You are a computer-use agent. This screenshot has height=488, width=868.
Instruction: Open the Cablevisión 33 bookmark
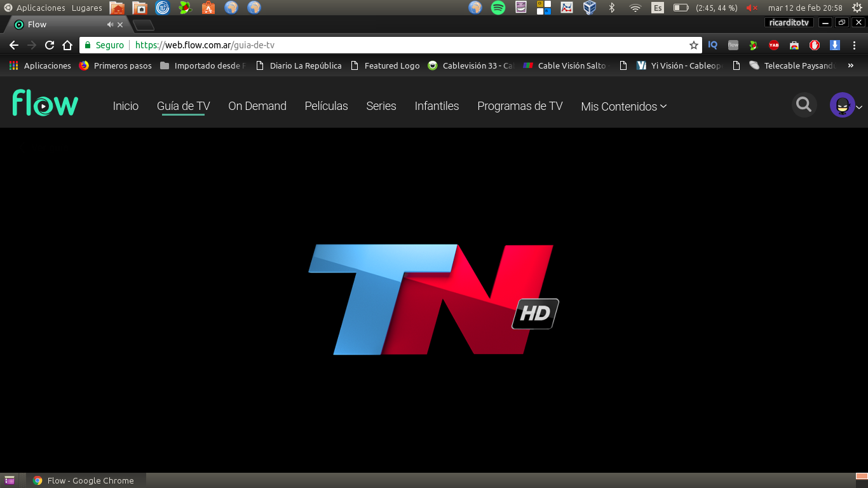point(471,65)
